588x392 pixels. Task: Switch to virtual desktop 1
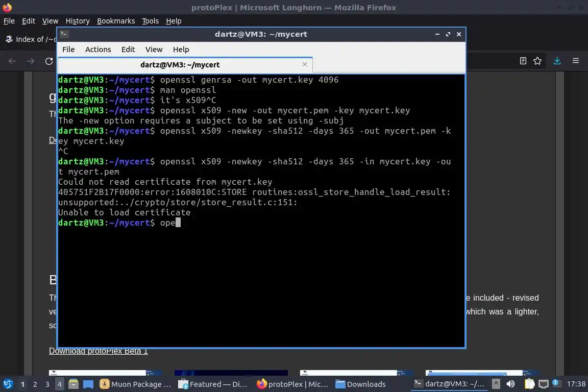[x=23, y=384]
